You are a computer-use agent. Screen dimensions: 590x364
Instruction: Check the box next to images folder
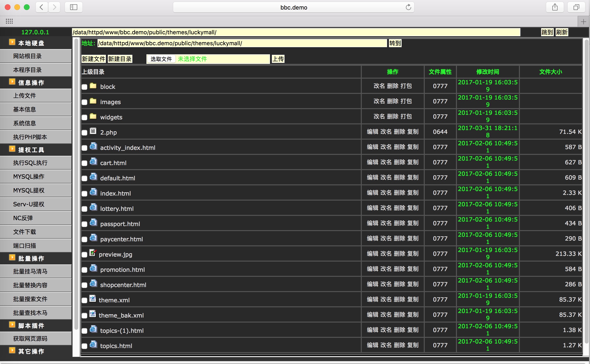click(x=84, y=102)
